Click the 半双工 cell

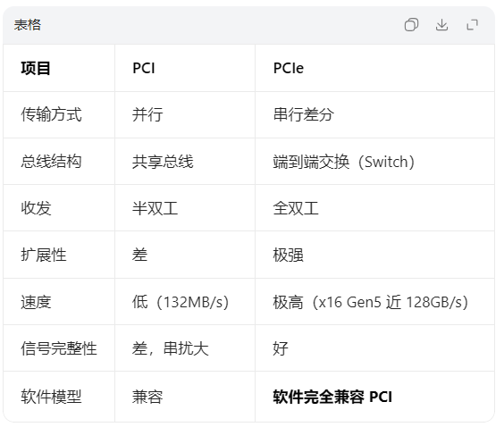point(155,208)
